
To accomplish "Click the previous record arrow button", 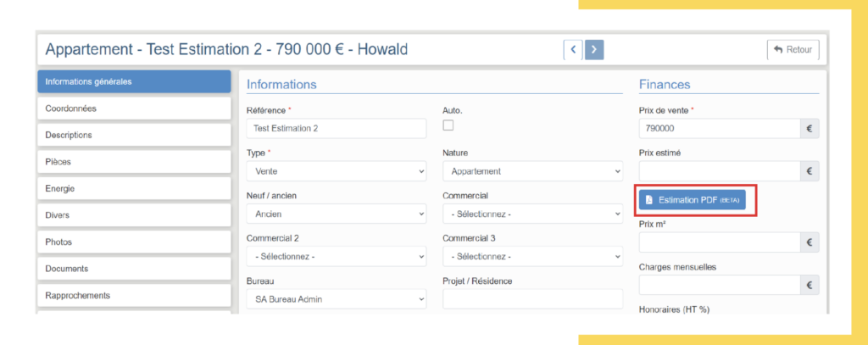I will pos(573,50).
